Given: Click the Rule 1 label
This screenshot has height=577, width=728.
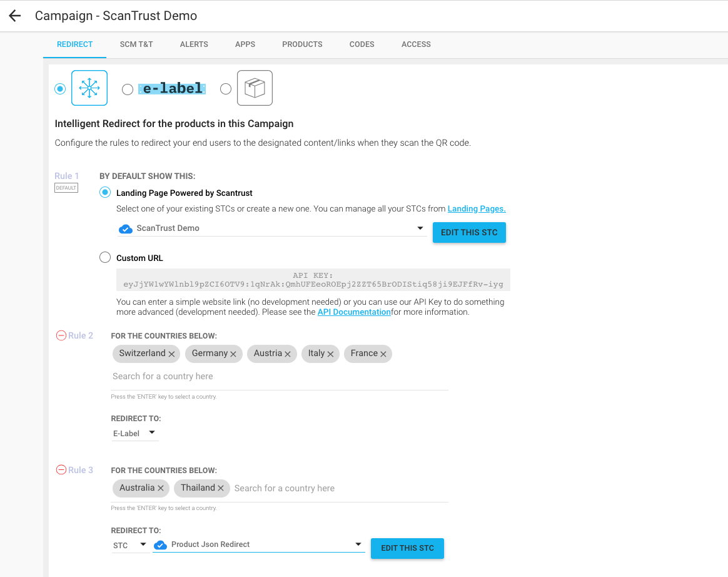Looking at the screenshot, I should [x=66, y=176].
